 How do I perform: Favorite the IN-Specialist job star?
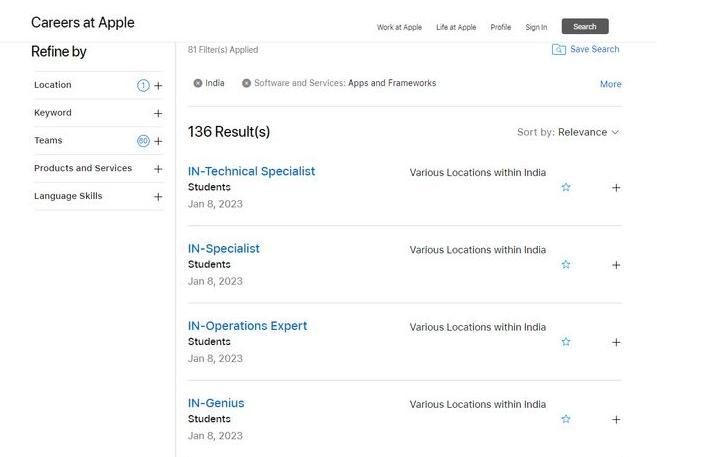click(566, 265)
